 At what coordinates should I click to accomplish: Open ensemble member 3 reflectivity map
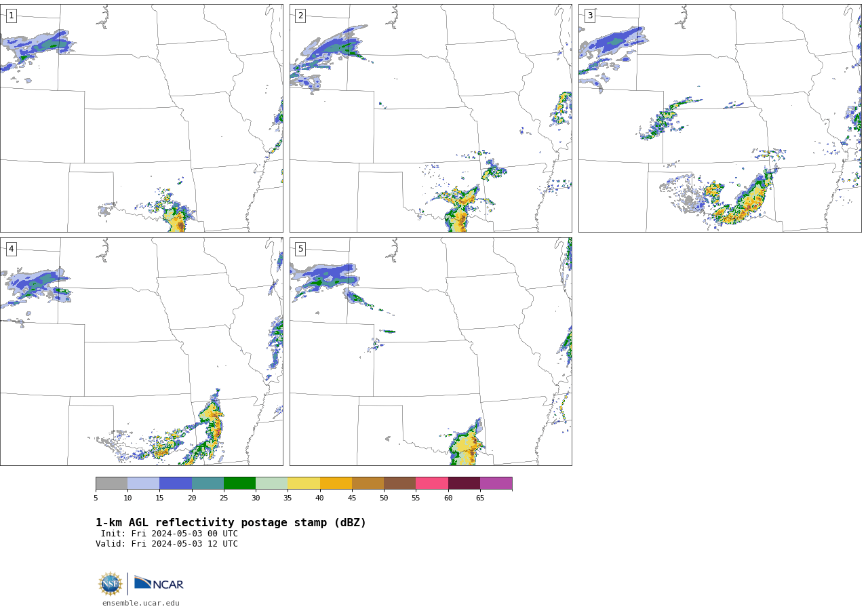coord(720,118)
